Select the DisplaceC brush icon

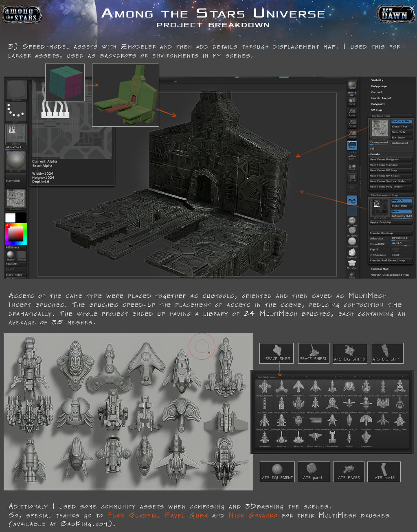pos(352,253)
